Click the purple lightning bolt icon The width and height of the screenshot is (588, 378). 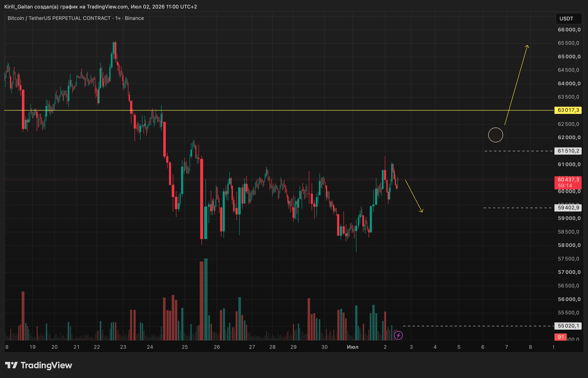[x=398, y=335]
